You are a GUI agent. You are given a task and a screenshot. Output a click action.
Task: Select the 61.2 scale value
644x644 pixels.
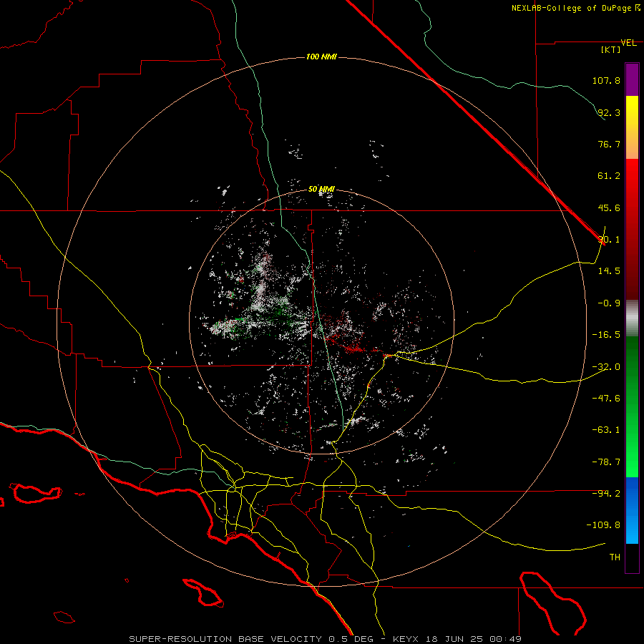[609, 176]
